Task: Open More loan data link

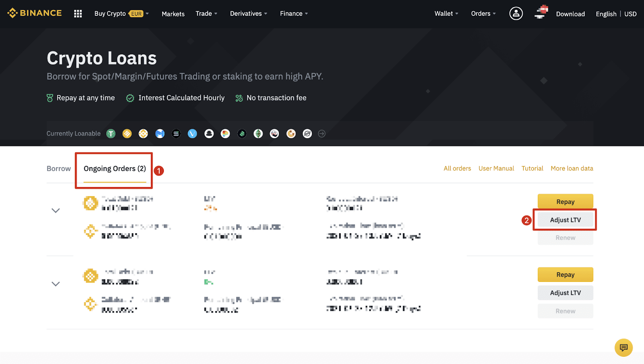Action: point(572,169)
